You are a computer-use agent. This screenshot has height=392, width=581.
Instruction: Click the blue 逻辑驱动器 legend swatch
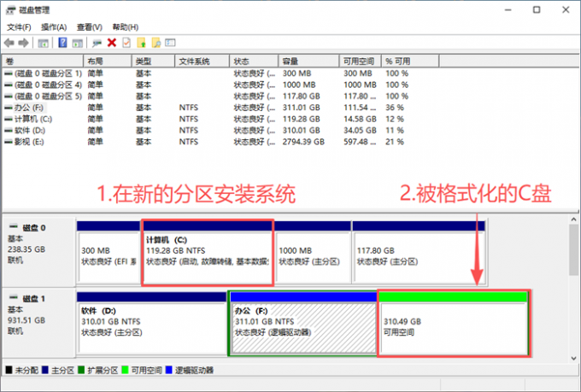pyautogui.click(x=168, y=370)
